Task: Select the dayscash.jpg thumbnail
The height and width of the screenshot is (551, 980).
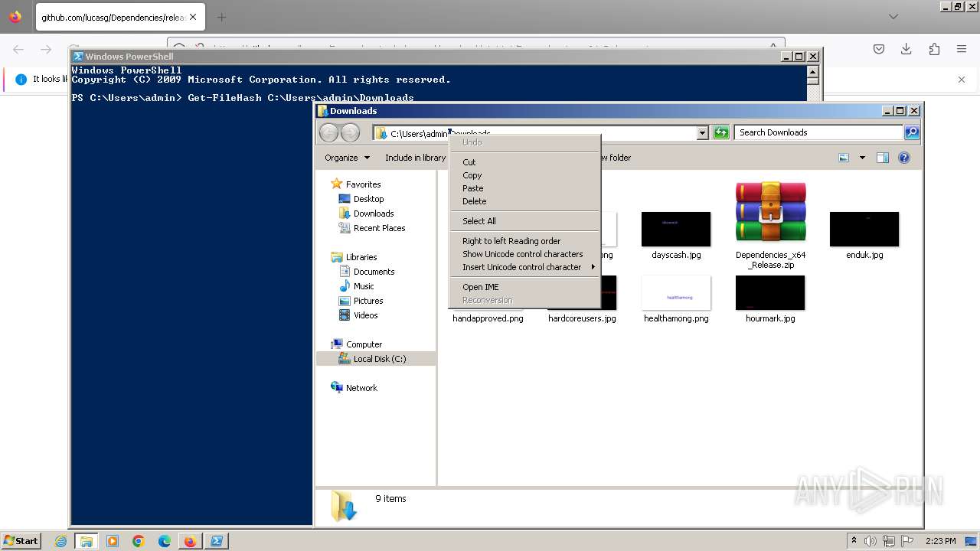Action: coord(676,229)
